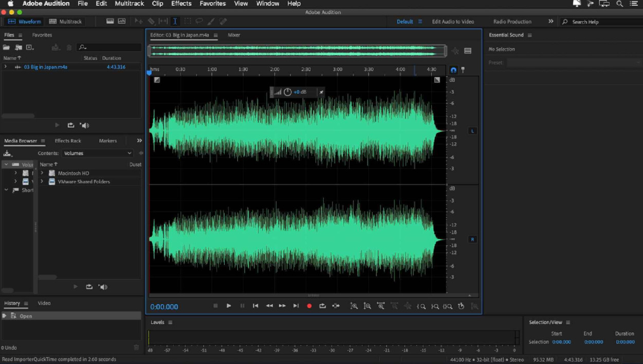Select Edit Audio to Video workspace
The height and width of the screenshot is (364, 643).
pyautogui.click(x=453, y=22)
